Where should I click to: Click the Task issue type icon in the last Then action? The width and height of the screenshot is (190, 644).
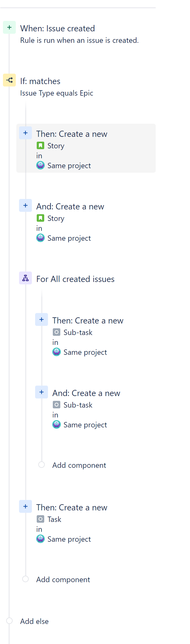click(x=40, y=519)
